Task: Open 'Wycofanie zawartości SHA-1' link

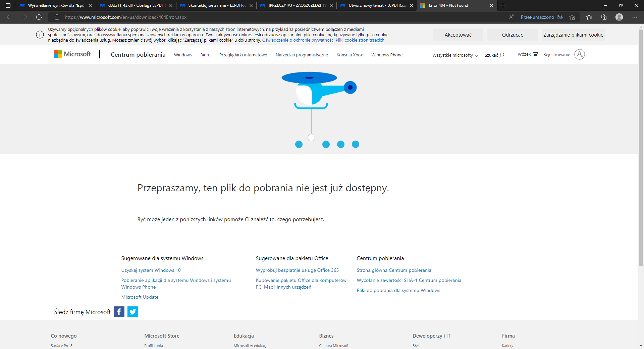Action: [x=409, y=280]
